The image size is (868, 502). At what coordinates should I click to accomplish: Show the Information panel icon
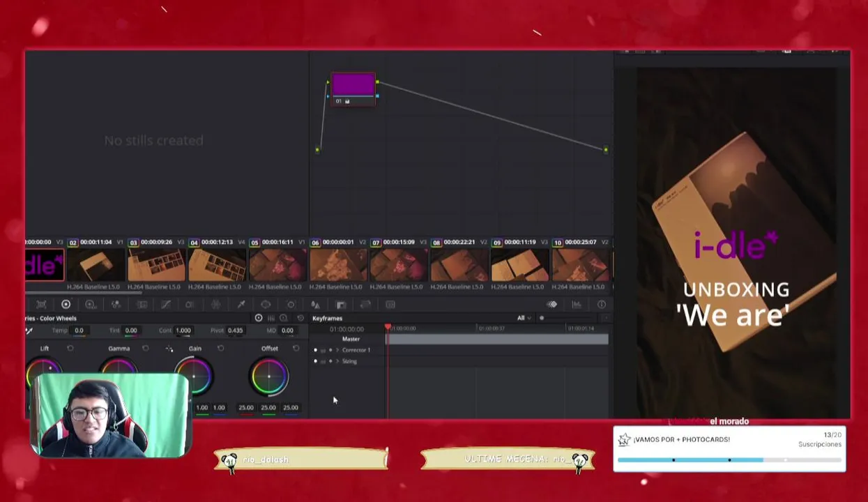point(602,305)
